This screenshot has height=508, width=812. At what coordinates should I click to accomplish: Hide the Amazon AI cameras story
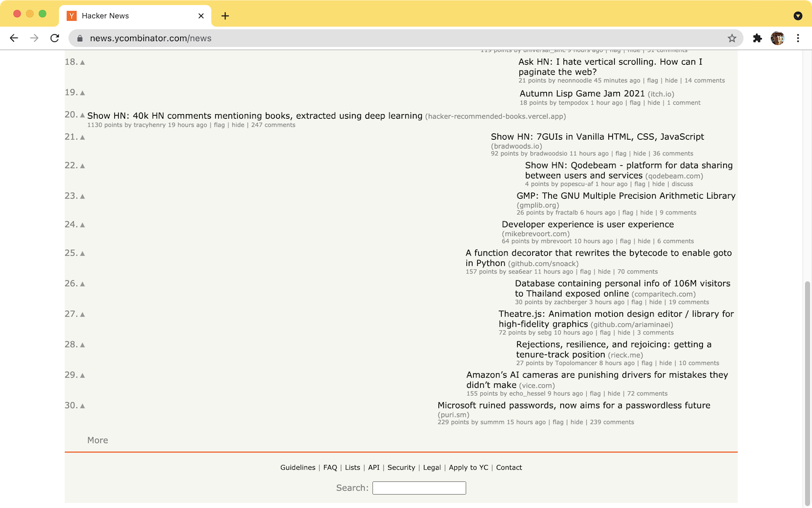(x=614, y=394)
